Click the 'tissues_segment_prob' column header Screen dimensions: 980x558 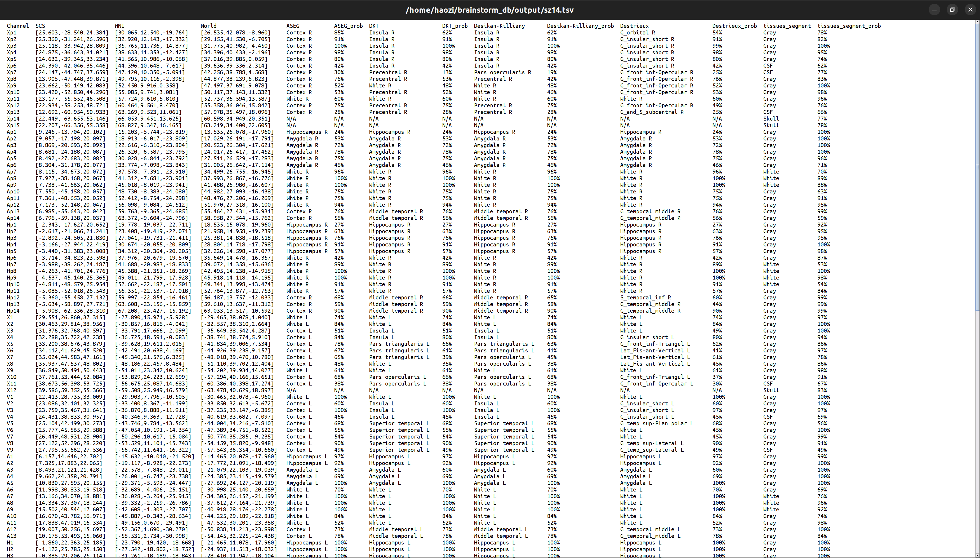point(849,26)
